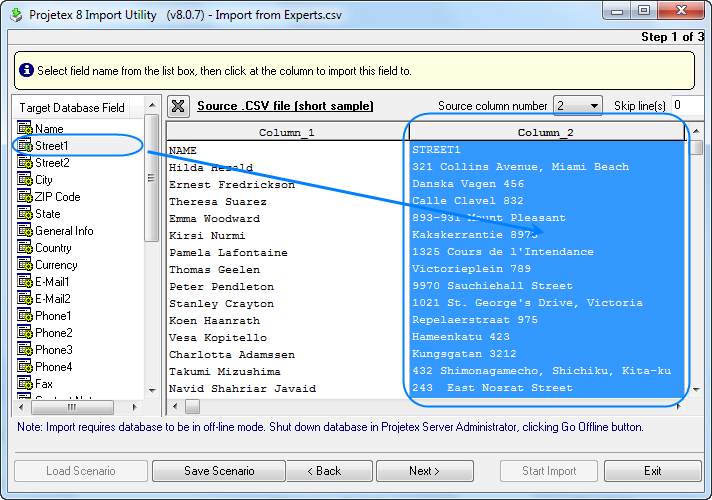Image resolution: width=712 pixels, height=500 pixels.
Task: Click the icon next to E-Mail1 field
Action: coord(25,282)
